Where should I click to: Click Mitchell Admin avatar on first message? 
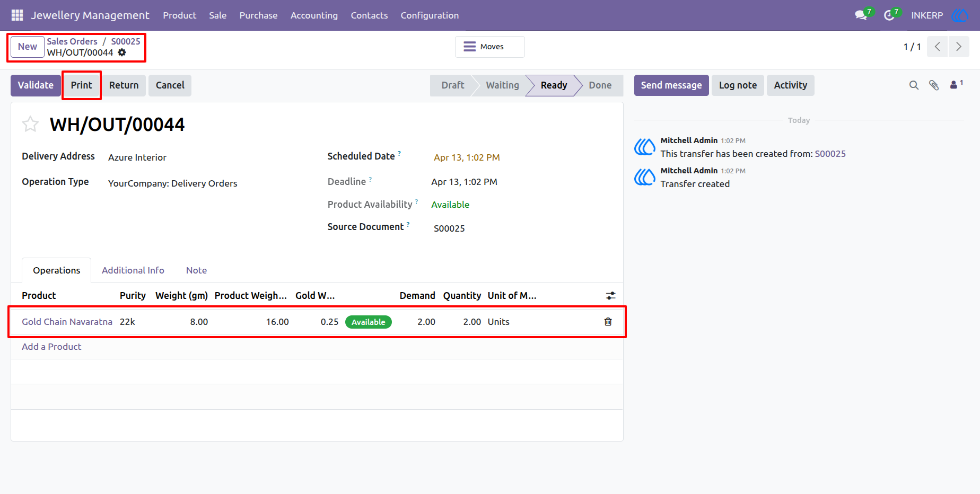click(x=645, y=147)
